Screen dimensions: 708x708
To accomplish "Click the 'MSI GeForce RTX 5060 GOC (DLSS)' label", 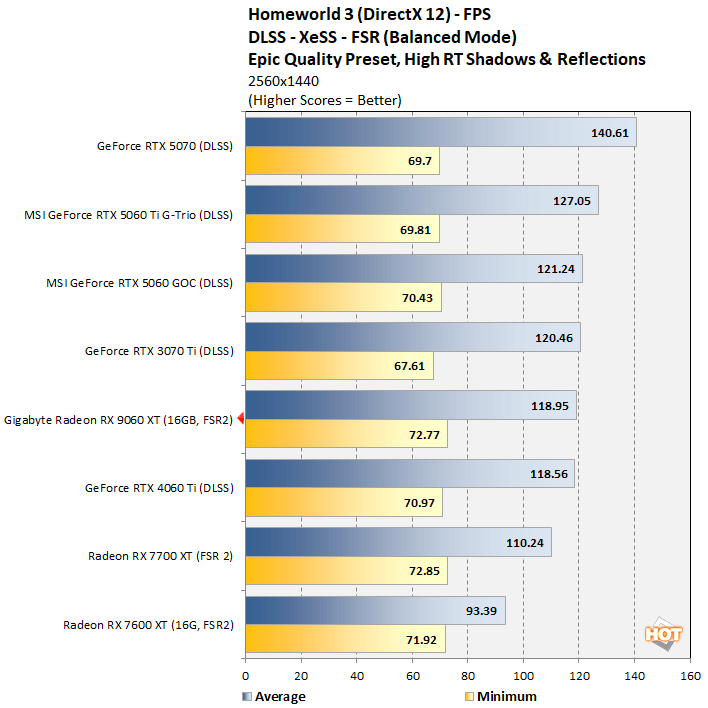I will coord(140,283).
